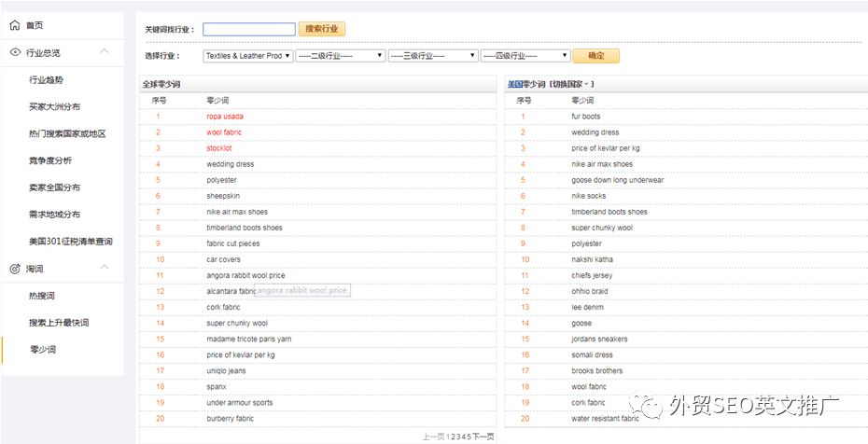Click global keyword sheepskin
Screen dimensions: 868x444
[223, 196]
